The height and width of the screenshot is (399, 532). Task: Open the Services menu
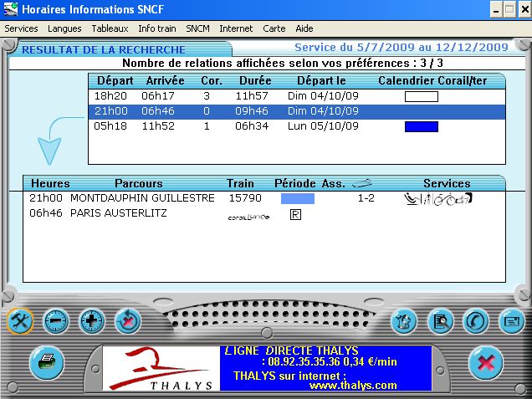pyautogui.click(x=21, y=28)
